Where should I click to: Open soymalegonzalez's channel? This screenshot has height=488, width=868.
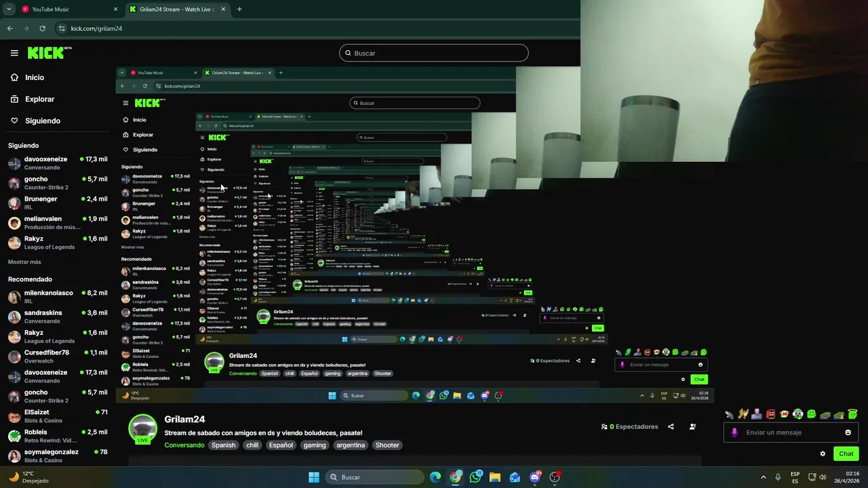coord(58,455)
